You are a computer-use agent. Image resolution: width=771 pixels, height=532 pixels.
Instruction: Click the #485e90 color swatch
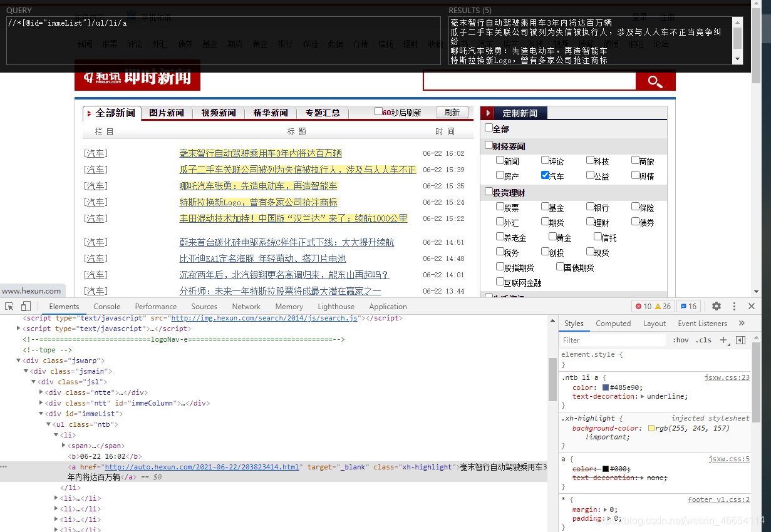click(606, 387)
